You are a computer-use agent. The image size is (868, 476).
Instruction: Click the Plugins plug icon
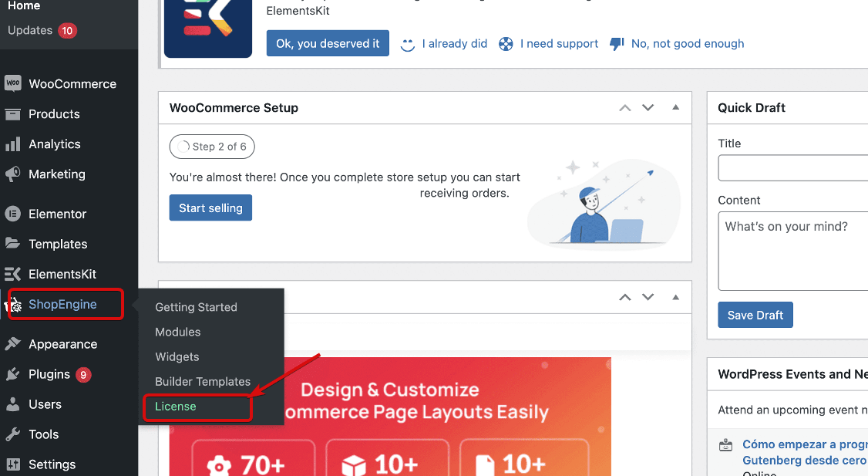click(x=13, y=375)
